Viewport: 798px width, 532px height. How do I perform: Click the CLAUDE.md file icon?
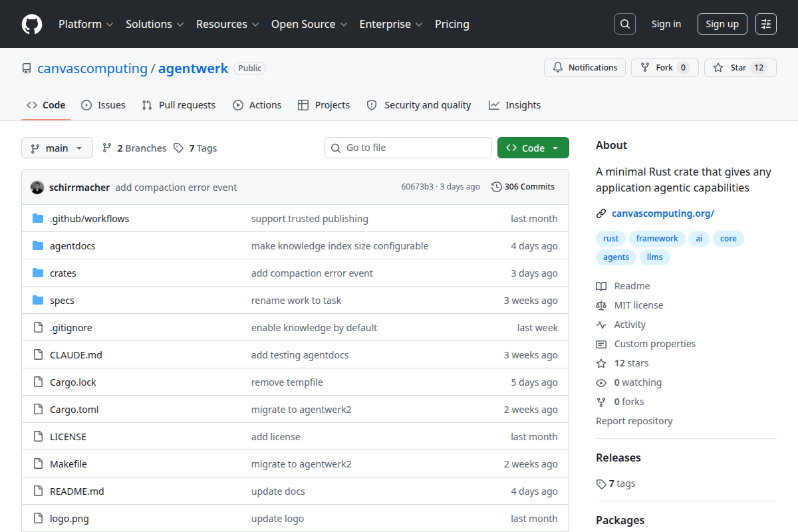[x=38, y=354]
